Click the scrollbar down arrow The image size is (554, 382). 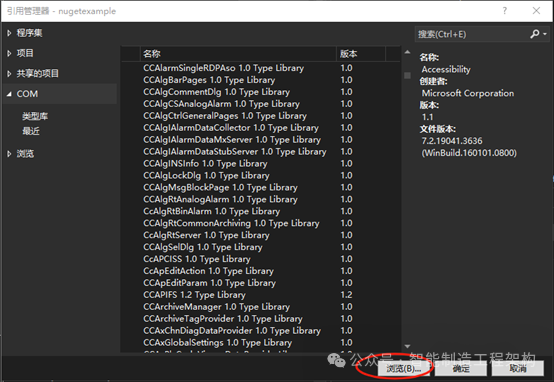click(407, 347)
